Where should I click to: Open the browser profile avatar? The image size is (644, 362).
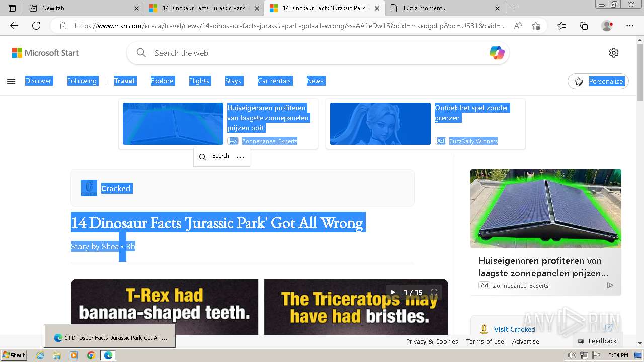pos(607,26)
